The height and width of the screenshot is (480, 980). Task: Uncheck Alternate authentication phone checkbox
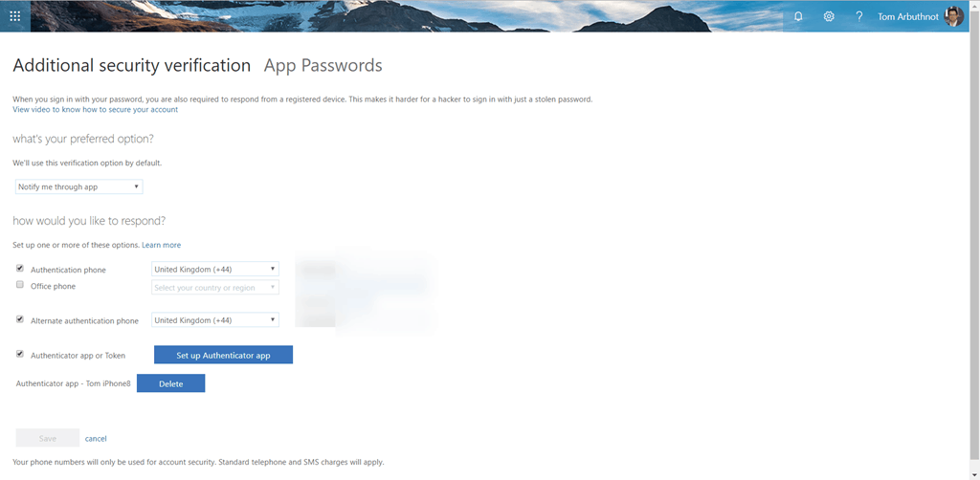coord(20,319)
